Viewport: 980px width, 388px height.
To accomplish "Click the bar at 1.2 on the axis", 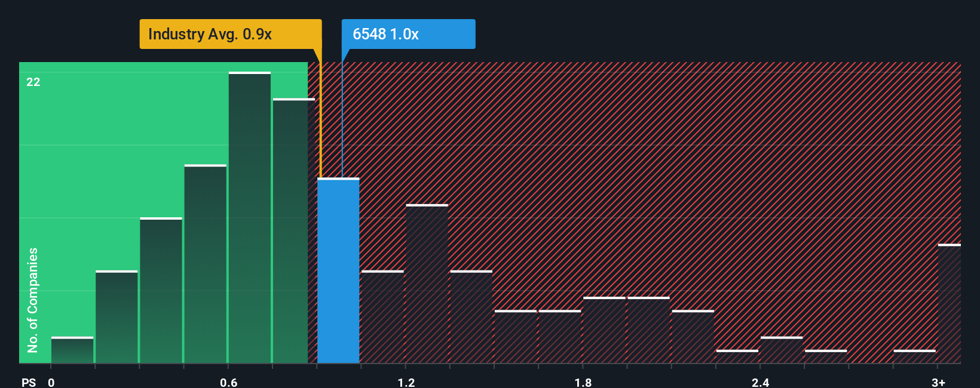I will tap(427, 284).
